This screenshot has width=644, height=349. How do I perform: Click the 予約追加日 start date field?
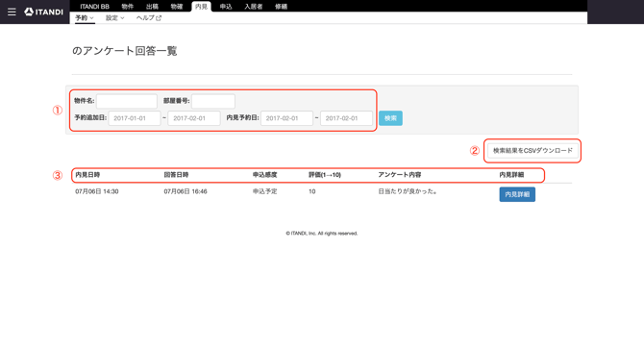coord(135,118)
